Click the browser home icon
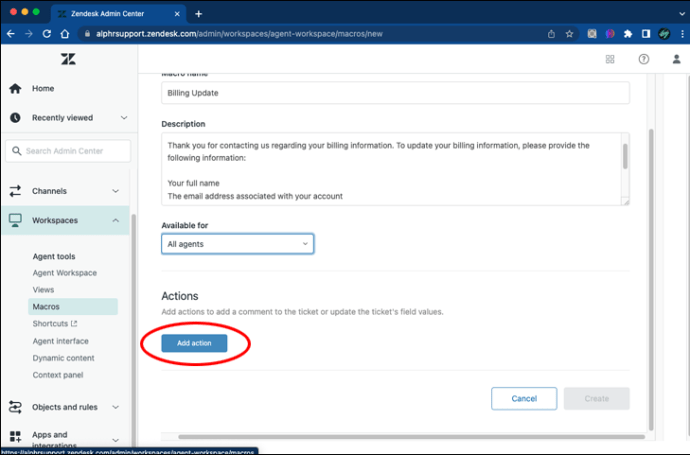 tap(65, 34)
